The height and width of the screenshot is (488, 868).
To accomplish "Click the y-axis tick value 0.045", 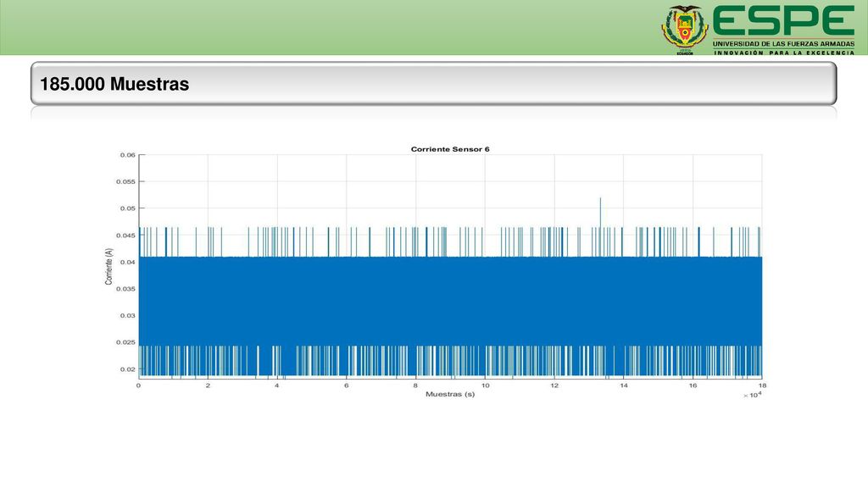I will pyautogui.click(x=125, y=236).
